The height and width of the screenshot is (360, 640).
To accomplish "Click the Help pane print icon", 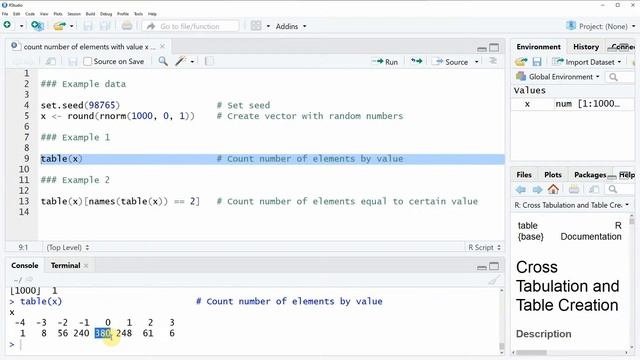I will click(x=574, y=189).
